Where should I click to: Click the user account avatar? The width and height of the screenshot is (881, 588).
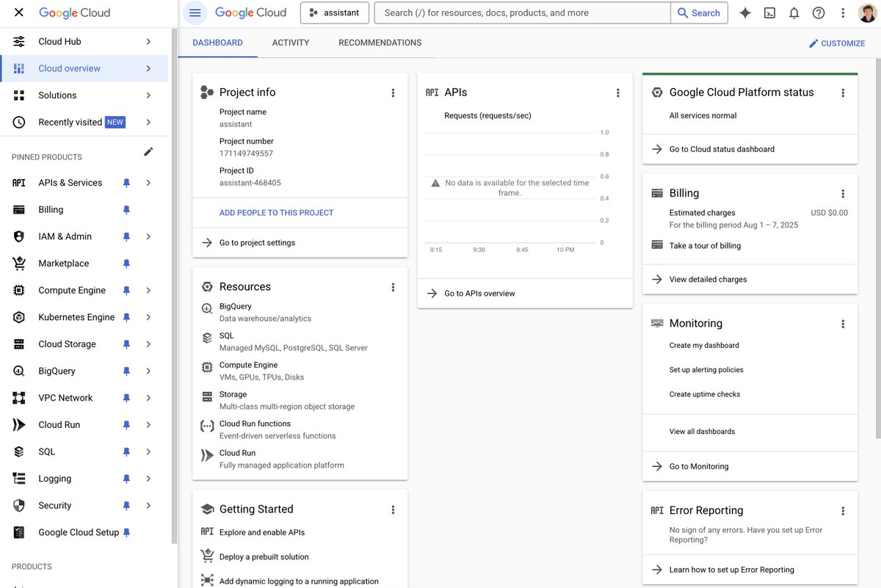[867, 12]
